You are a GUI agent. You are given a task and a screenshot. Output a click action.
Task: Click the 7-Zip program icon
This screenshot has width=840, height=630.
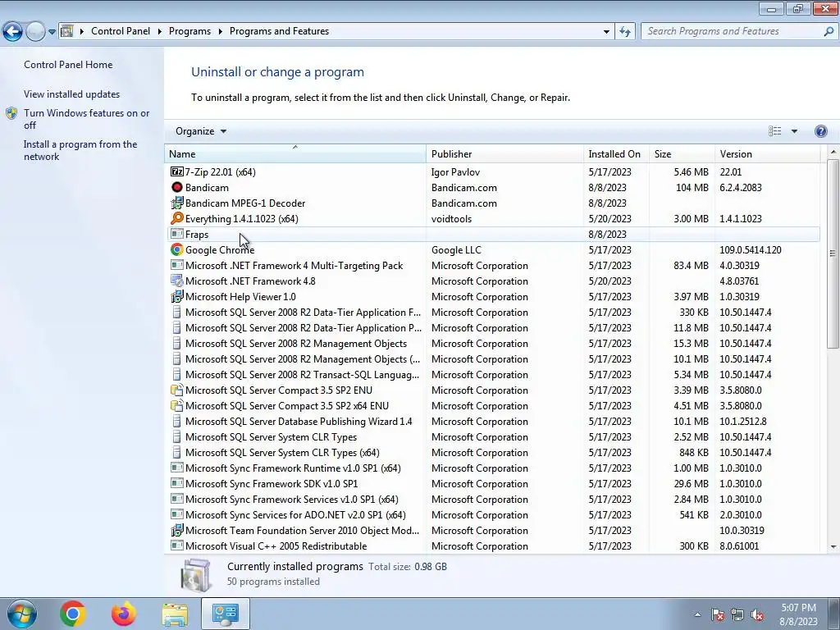[x=177, y=172]
